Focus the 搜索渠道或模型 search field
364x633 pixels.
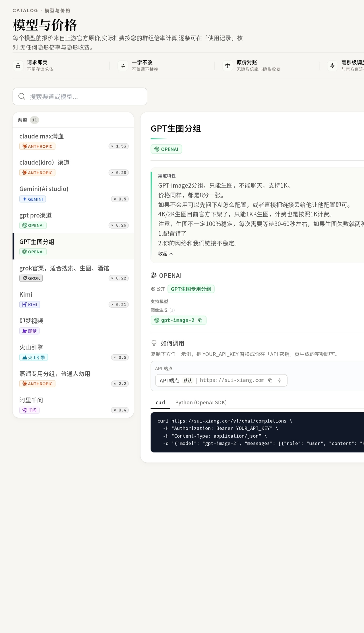[x=80, y=96]
